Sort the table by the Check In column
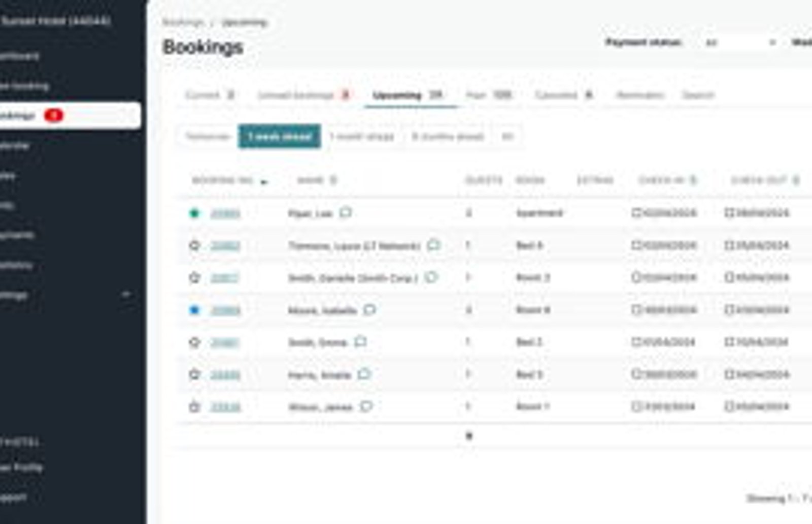The width and height of the screenshot is (812, 524). (667, 180)
